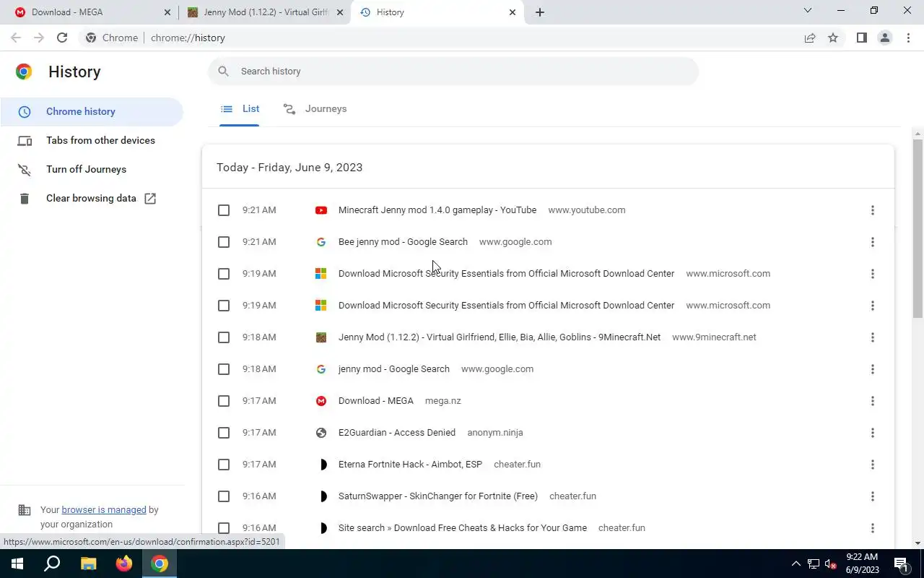Close the Download - MEGA tab
This screenshot has height=578, width=924.
167,12
